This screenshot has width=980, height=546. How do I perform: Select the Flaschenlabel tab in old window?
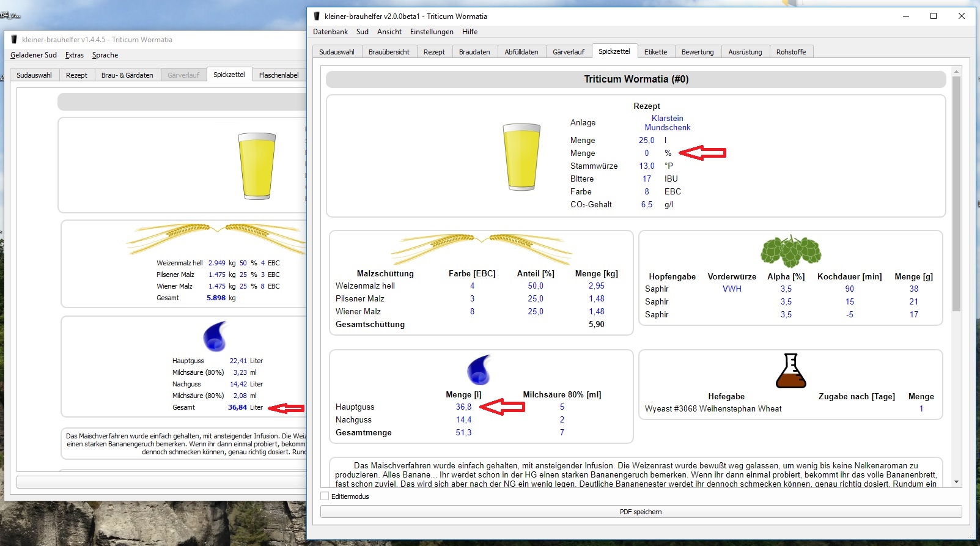click(279, 75)
